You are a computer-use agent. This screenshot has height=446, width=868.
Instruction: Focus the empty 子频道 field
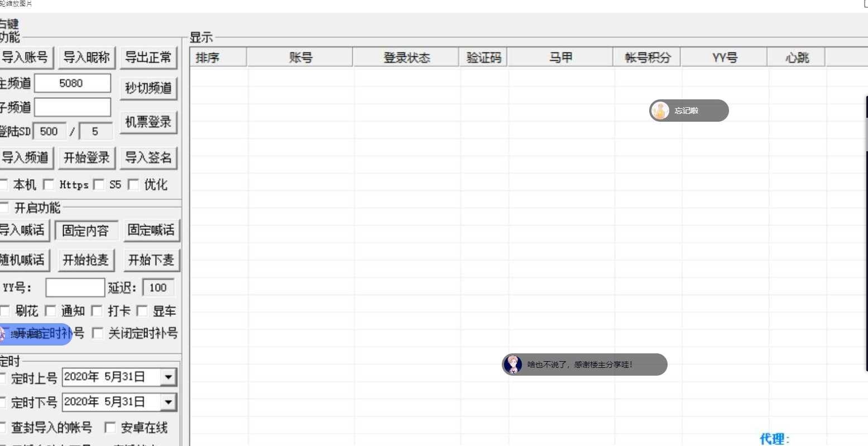pos(73,107)
